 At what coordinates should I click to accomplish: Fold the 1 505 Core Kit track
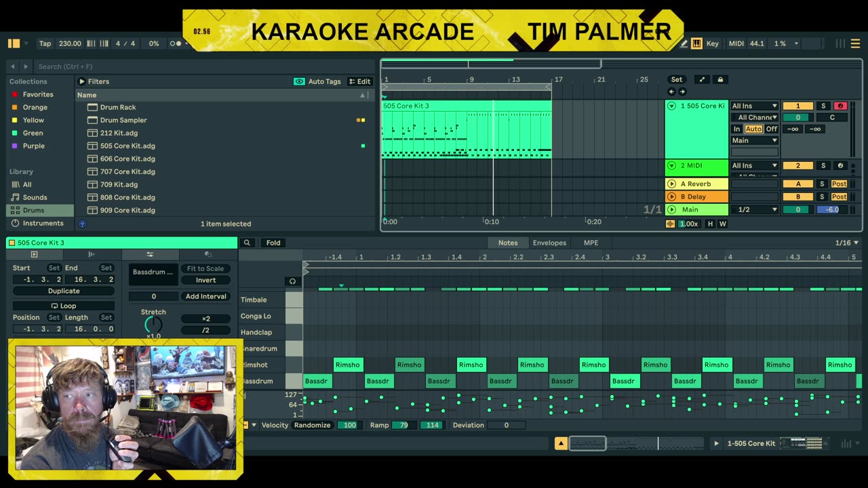(671, 106)
